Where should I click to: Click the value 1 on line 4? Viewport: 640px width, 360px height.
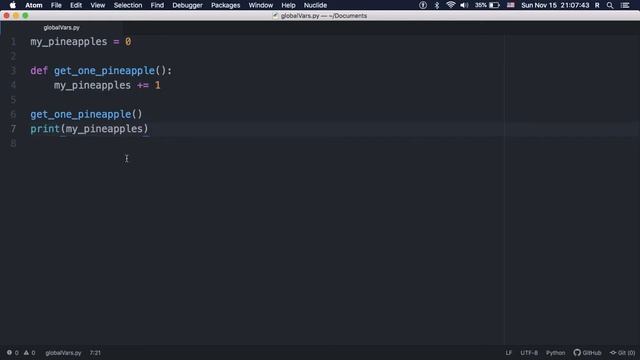click(x=158, y=85)
